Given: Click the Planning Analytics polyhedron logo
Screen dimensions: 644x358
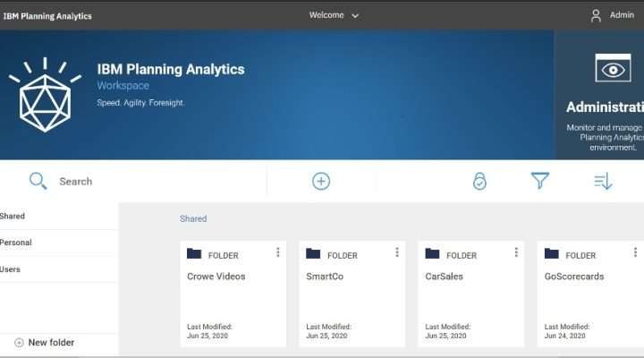Looking at the screenshot, I should [x=45, y=96].
